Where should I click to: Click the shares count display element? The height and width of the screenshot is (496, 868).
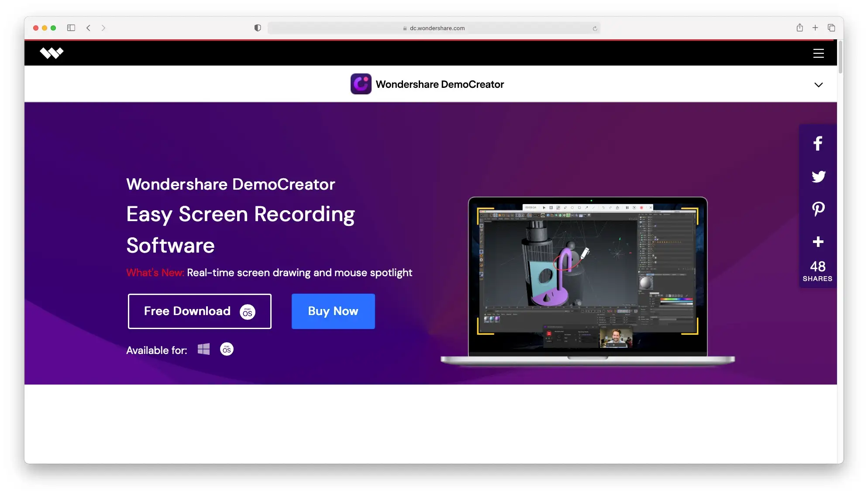pos(817,271)
